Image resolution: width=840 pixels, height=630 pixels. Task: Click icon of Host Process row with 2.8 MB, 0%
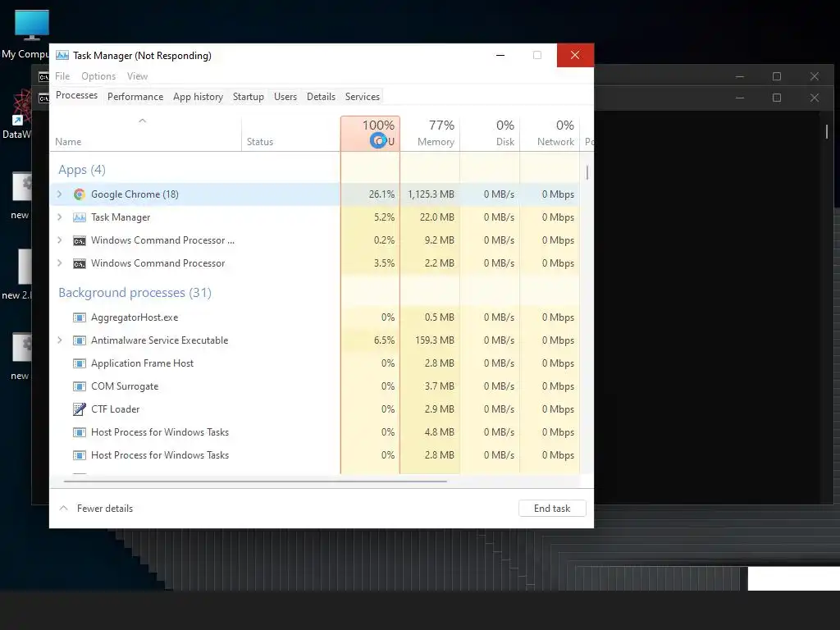click(80, 455)
